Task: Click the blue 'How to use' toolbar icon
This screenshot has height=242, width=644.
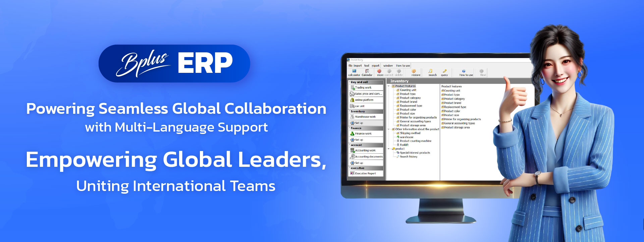Action: (464, 71)
